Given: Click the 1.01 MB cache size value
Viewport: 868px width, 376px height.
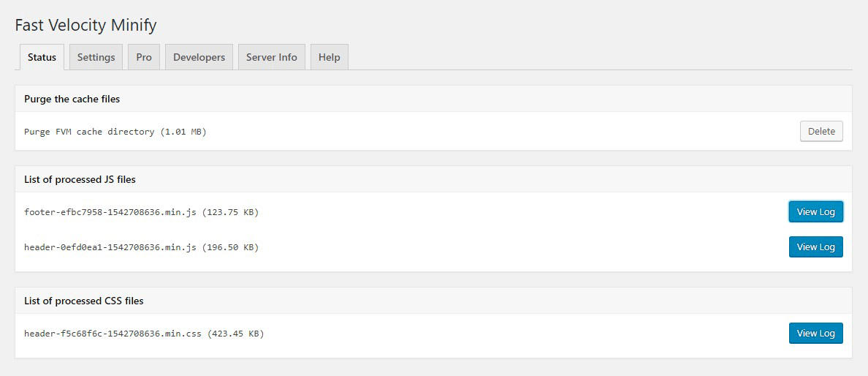Looking at the screenshot, I should 183,132.
